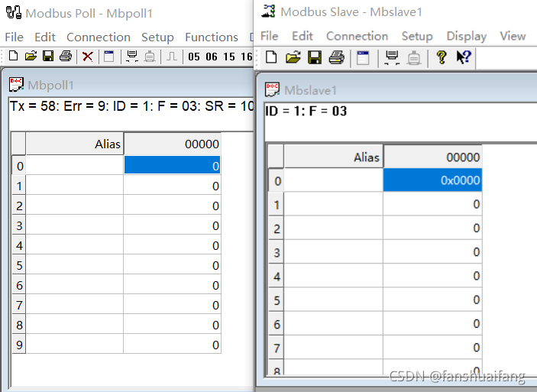Click Save icon in Modbus Poll toolbar
537x392 pixels.
click(x=48, y=56)
